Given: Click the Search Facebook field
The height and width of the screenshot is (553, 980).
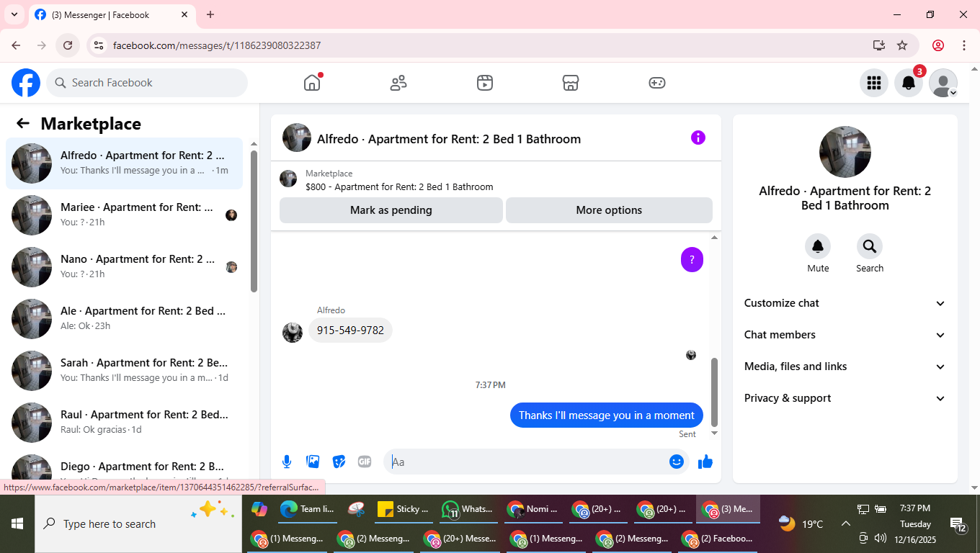Looking at the screenshot, I should 147,83.
